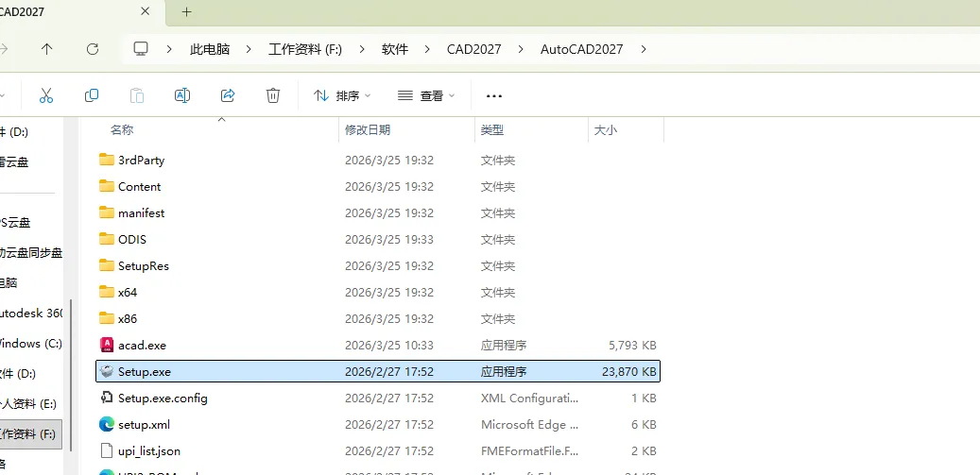The height and width of the screenshot is (475, 980).
Task: Open Autodesk 360 in navigation pane
Action: point(31,314)
